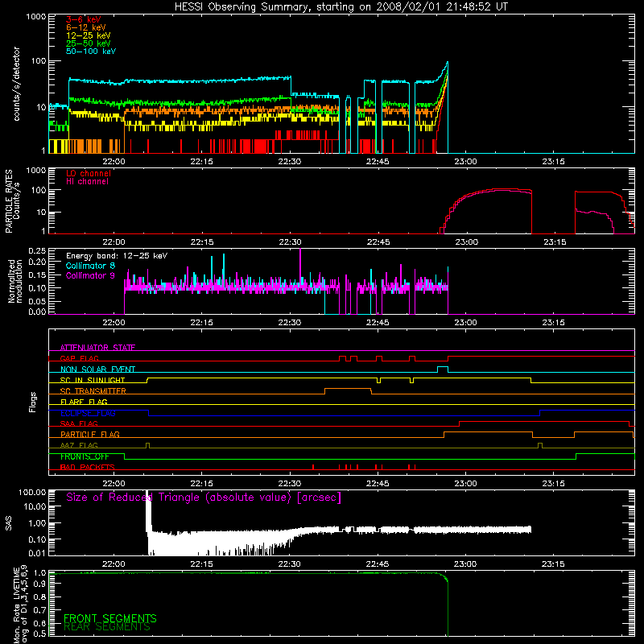Click the 22:30 tick label under the counts plot
Viewport: 644px width, 644px height.
pos(290,162)
